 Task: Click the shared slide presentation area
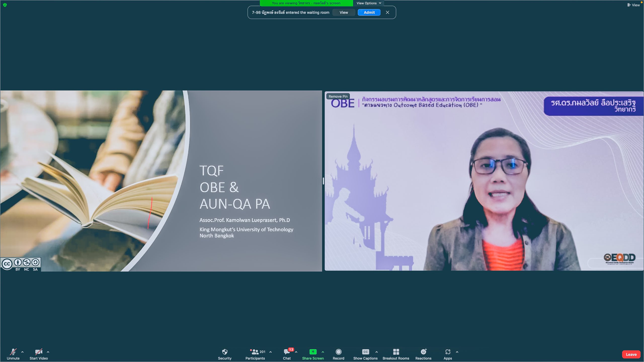(161, 181)
